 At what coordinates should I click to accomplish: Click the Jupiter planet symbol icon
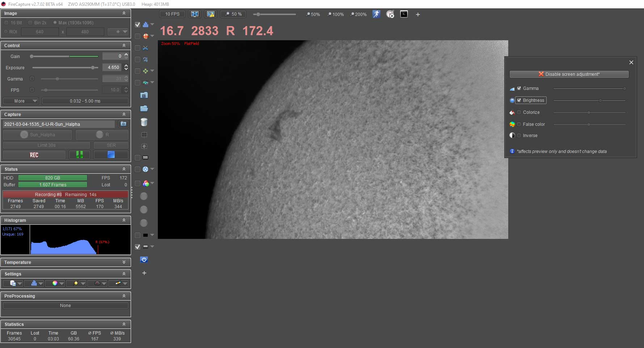pyautogui.click(x=146, y=59)
